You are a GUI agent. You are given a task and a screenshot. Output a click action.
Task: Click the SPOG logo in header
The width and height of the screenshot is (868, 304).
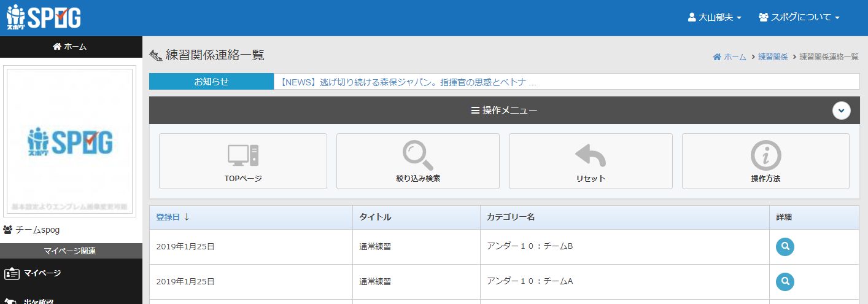(x=44, y=17)
